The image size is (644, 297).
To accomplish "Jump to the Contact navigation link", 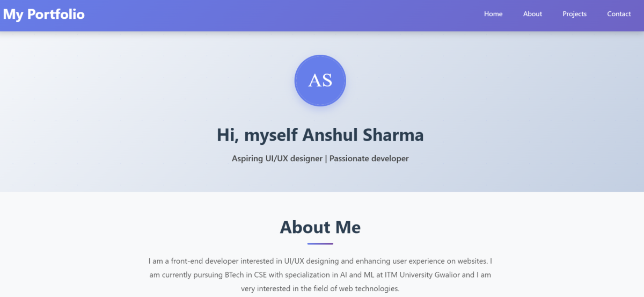I will coord(619,14).
